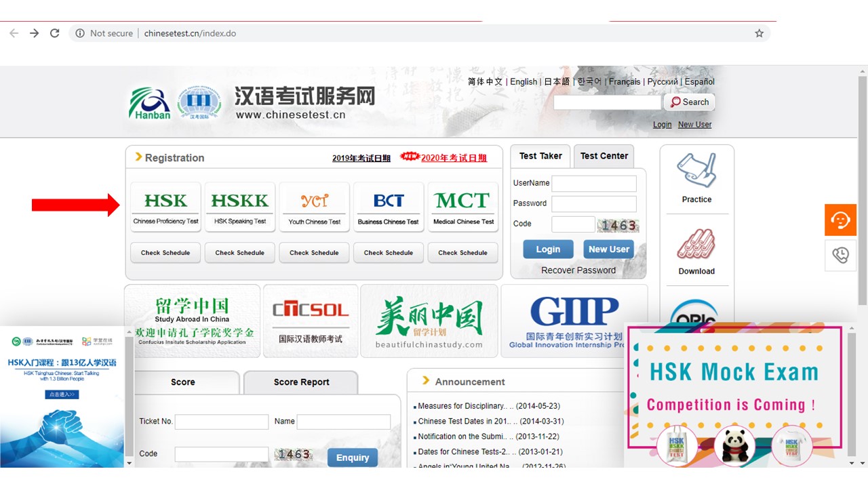
Task: Switch language to 简体中文
Action: pos(486,81)
